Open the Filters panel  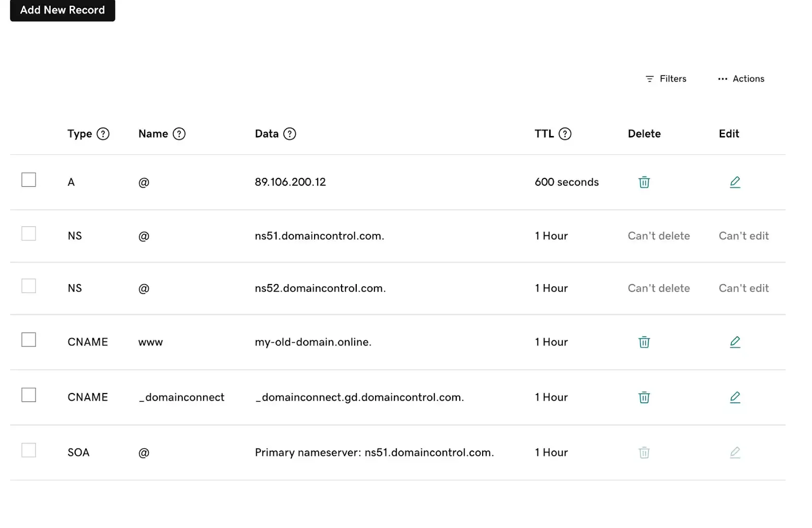(x=666, y=79)
